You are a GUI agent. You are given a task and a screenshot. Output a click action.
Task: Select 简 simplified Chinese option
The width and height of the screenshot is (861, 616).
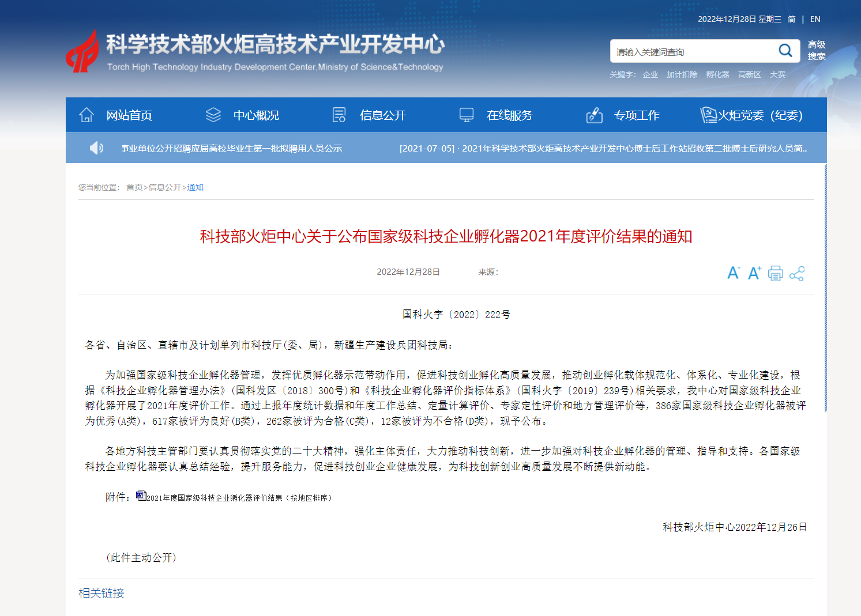[x=792, y=19]
